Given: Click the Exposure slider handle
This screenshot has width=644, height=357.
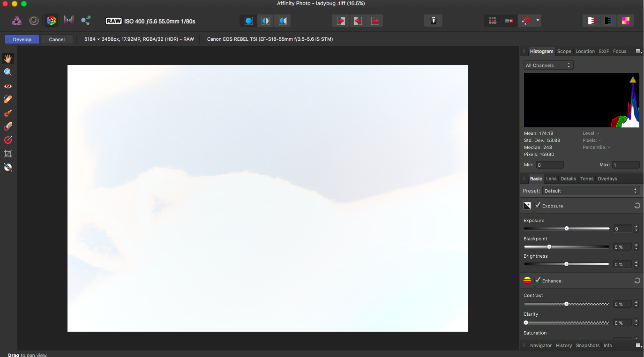Looking at the screenshot, I should [x=567, y=228].
